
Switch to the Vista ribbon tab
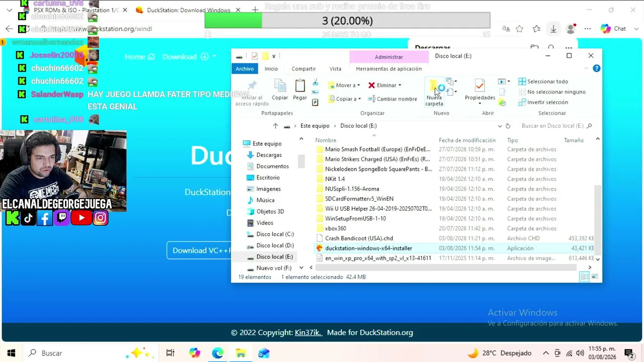point(335,69)
